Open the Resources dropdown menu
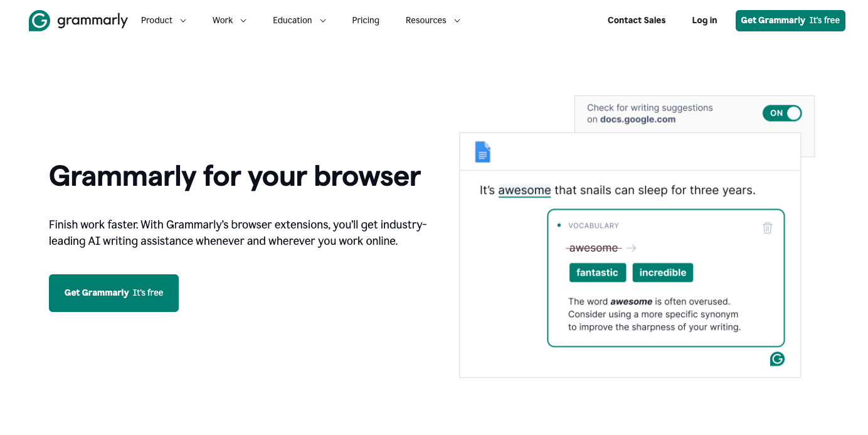 (433, 21)
